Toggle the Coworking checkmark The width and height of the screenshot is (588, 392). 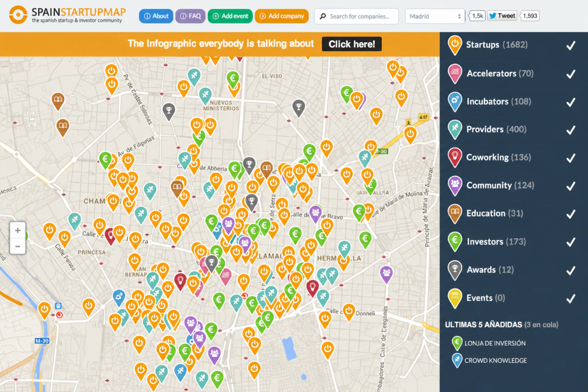570,158
